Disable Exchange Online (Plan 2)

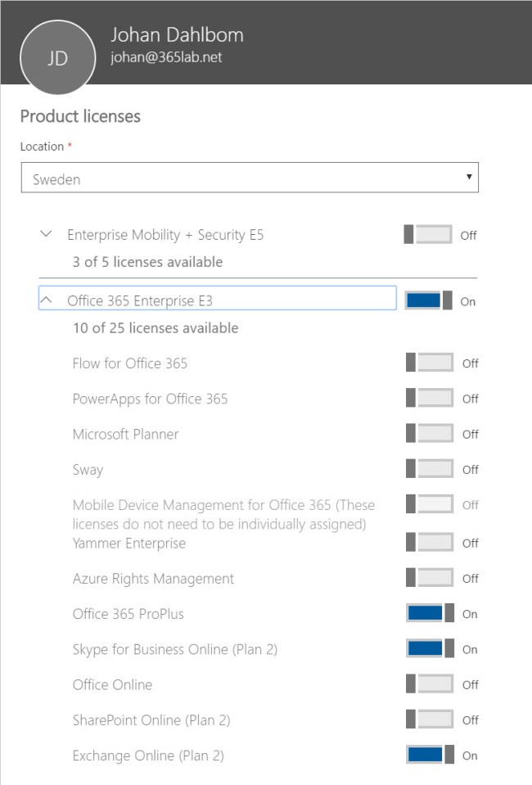[430, 755]
